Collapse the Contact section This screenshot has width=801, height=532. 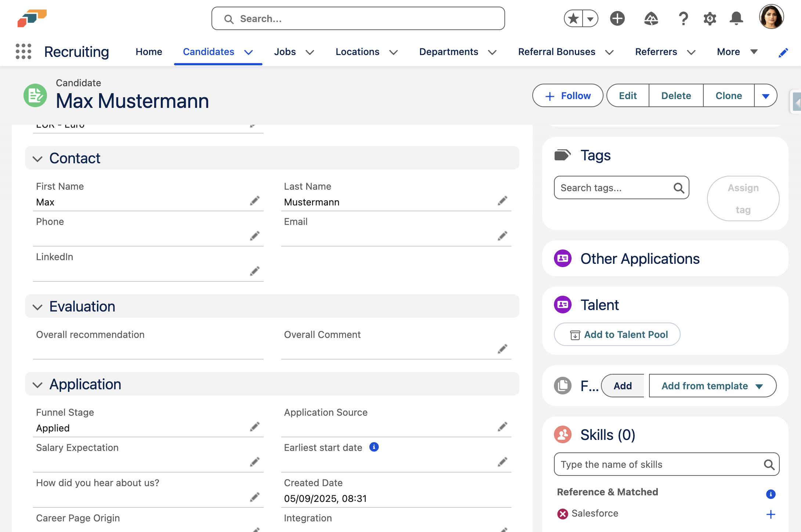pyautogui.click(x=38, y=158)
